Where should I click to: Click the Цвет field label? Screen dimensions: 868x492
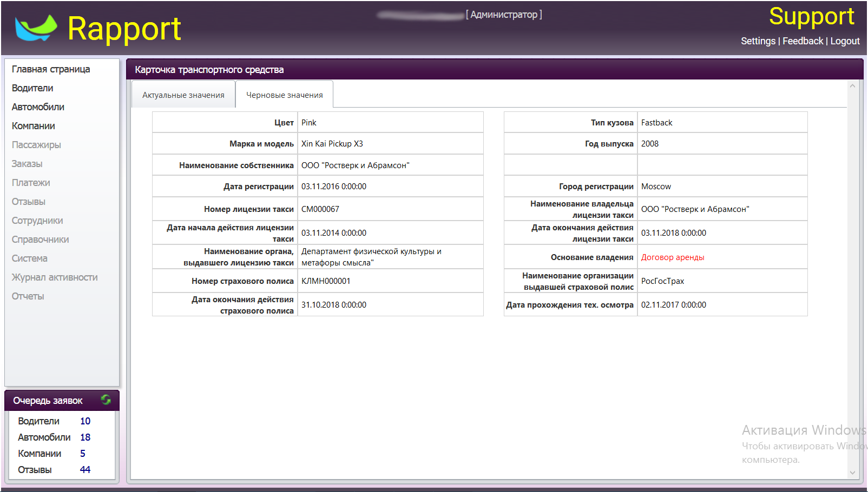click(284, 123)
